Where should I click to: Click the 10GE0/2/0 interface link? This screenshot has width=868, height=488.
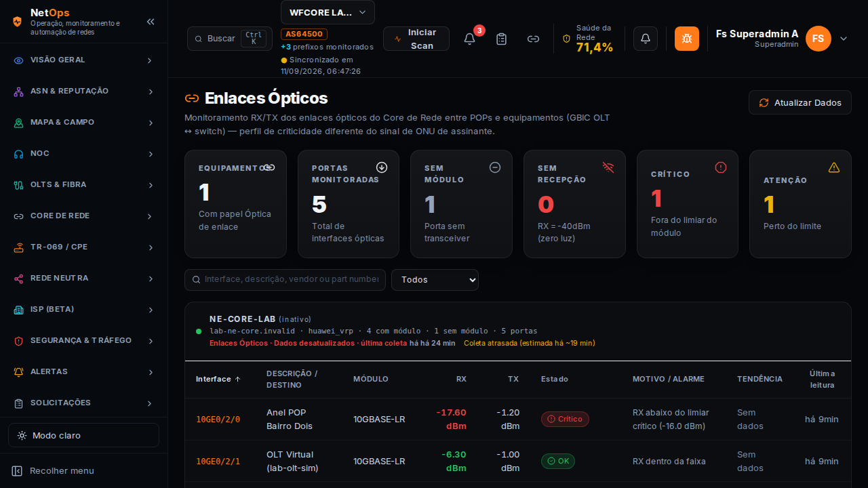tap(218, 420)
